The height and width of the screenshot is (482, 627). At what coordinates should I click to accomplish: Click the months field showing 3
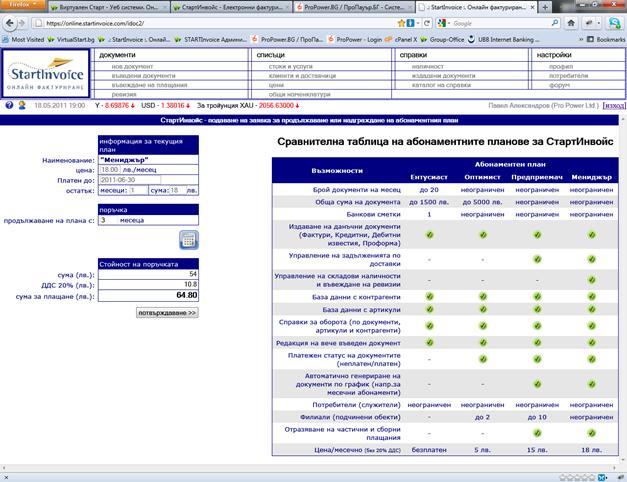(108, 220)
